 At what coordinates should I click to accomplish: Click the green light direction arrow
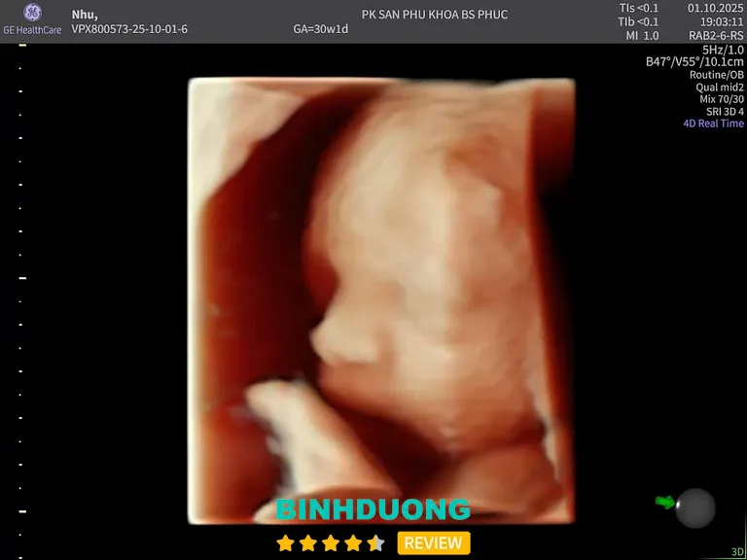pyautogui.click(x=665, y=502)
